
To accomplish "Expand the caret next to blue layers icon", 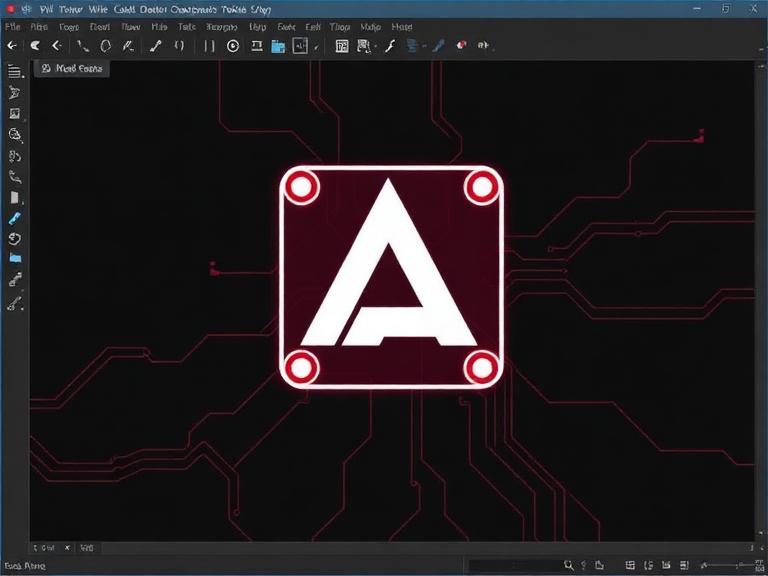I will (424, 47).
